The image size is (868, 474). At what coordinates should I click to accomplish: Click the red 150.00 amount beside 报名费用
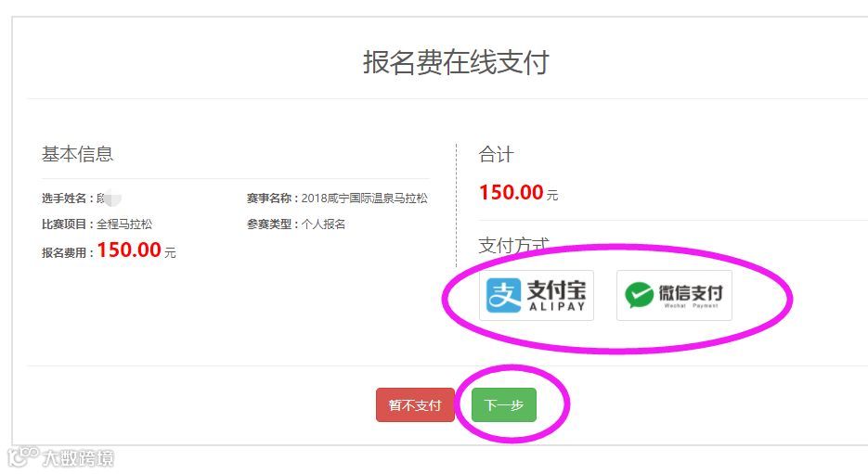pos(129,250)
